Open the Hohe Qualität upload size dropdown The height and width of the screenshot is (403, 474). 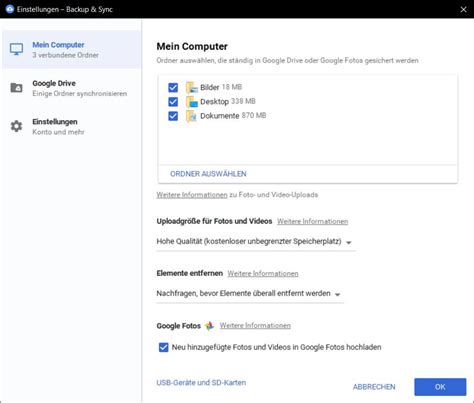(x=256, y=242)
